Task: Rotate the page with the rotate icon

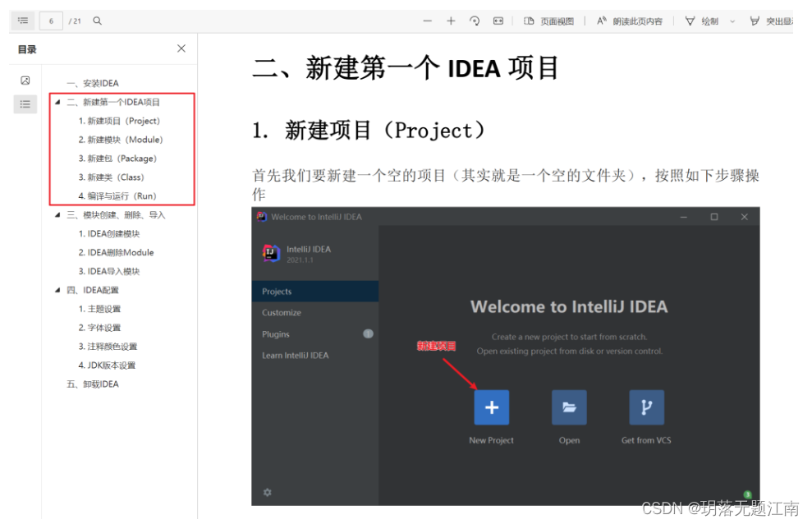Action: pyautogui.click(x=475, y=21)
